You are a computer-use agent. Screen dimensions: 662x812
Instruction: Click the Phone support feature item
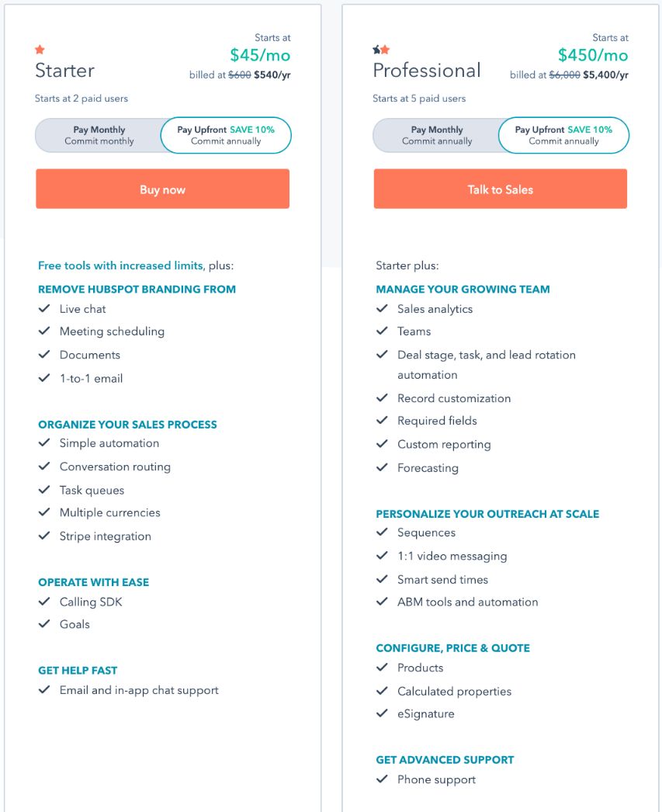(436, 779)
